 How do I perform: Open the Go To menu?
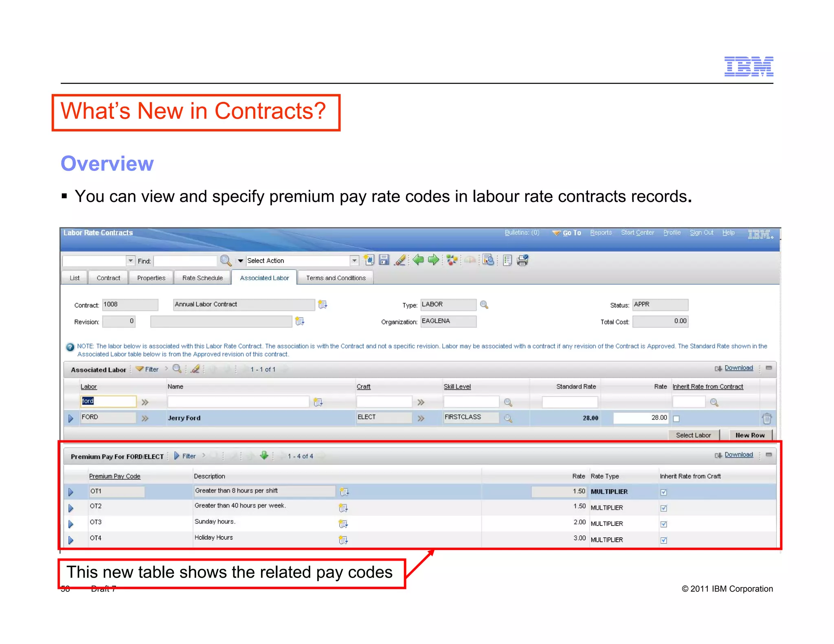(x=566, y=233)
